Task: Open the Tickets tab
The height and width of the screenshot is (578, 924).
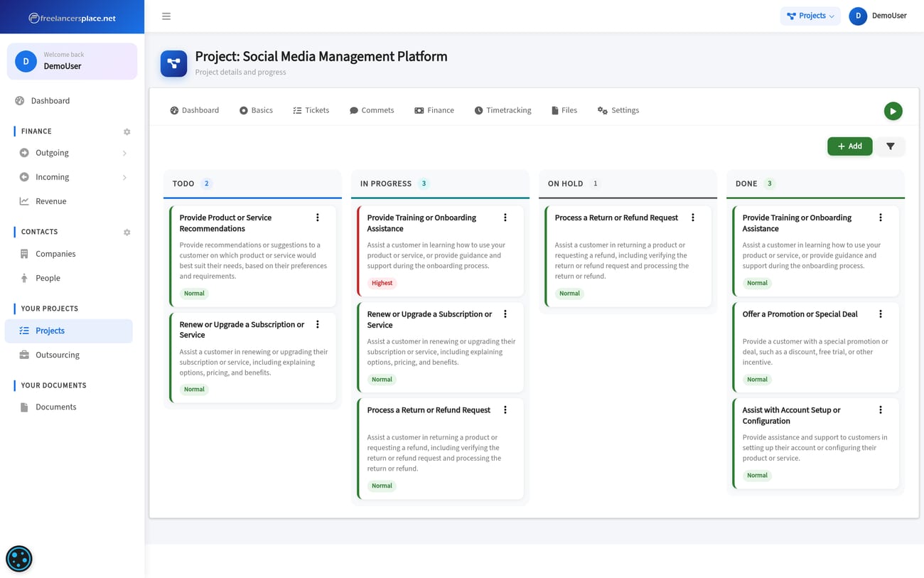Action: pos(311,110)
